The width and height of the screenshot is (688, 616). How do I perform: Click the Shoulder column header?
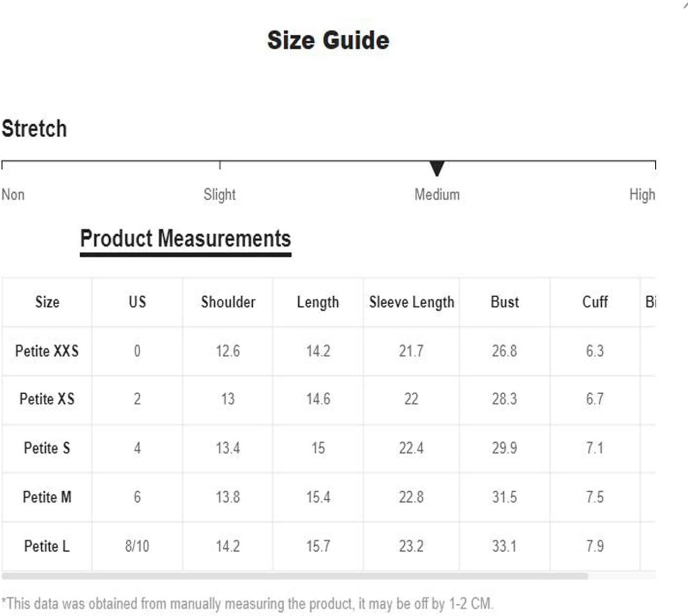coord(228,302)
